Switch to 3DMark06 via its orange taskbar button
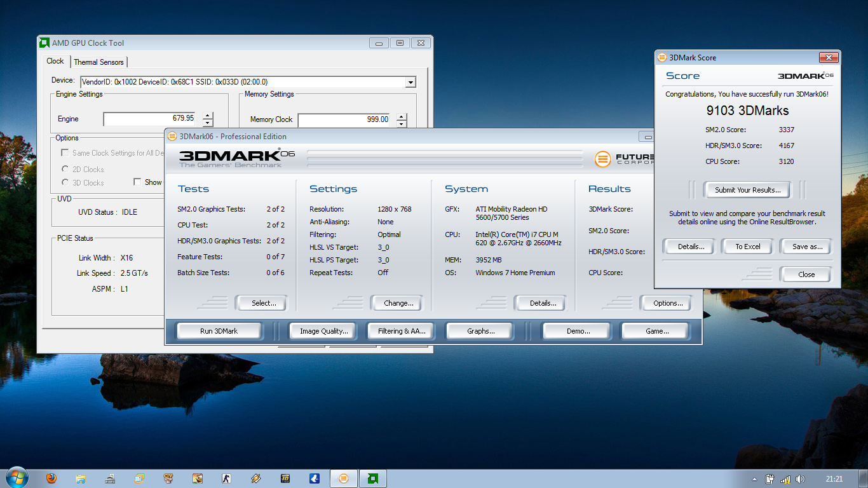This screenshot has height=488, width=868. coord(344,478)
